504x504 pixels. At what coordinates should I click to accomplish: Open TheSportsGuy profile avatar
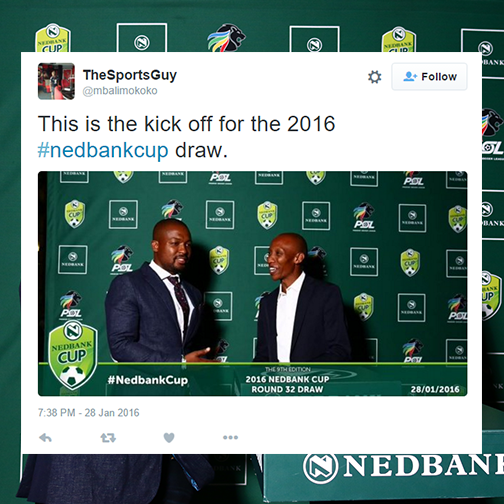56,81
